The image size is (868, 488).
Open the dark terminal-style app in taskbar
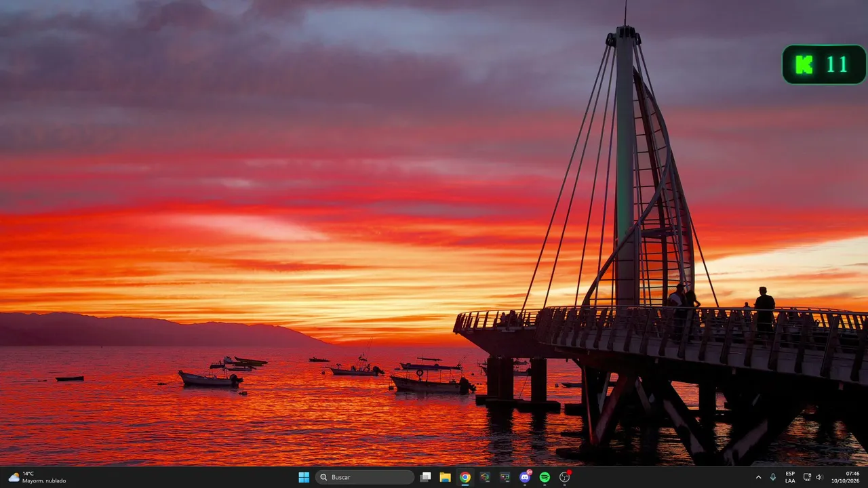pos(505,477)
